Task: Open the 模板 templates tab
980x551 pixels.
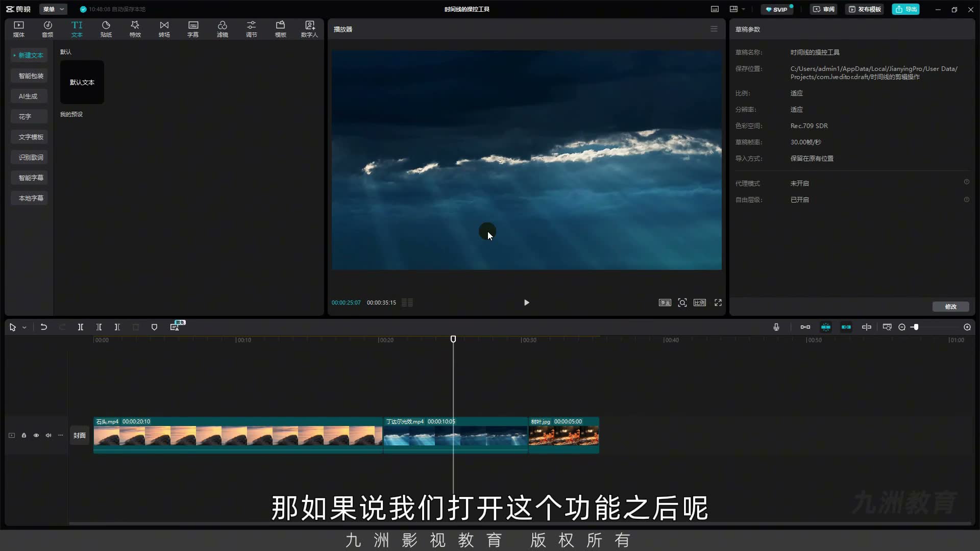Action: coord(281,29)
